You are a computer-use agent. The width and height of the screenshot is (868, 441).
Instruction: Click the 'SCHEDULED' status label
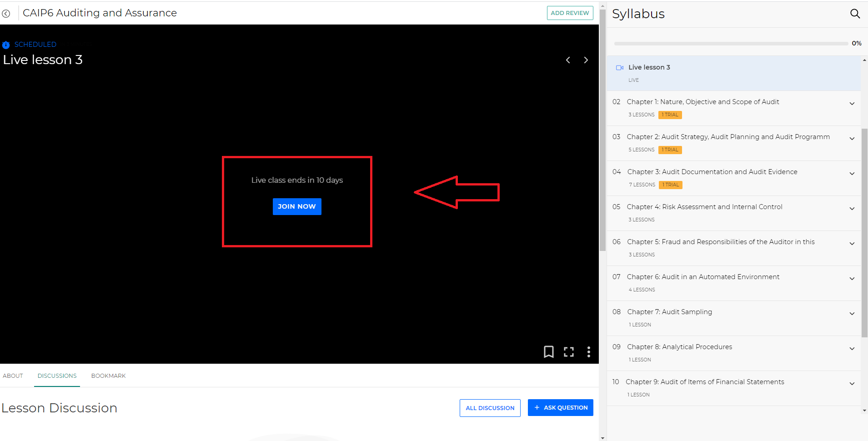click(35, 45)
